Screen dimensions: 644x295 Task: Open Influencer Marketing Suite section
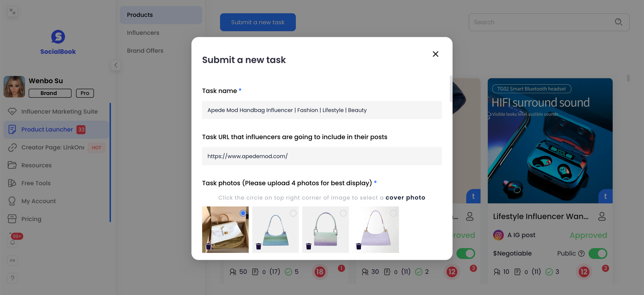pyautogui.click(x=56, y=112)
